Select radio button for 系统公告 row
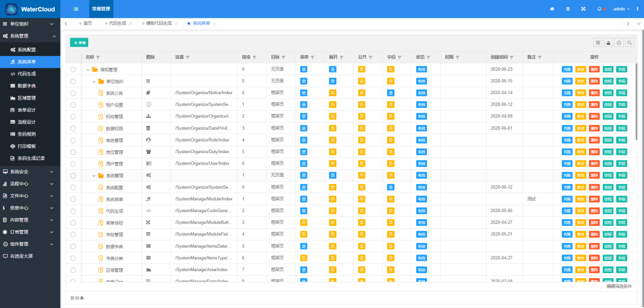 73,93
